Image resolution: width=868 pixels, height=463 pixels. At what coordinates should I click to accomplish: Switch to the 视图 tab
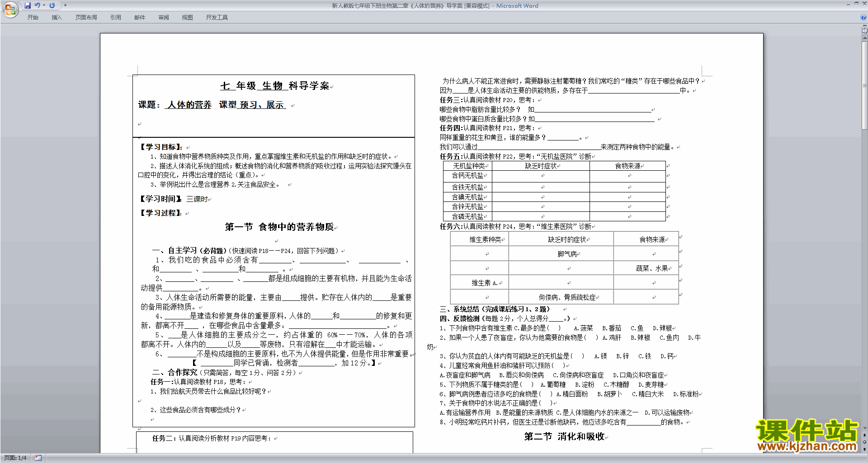188,17
